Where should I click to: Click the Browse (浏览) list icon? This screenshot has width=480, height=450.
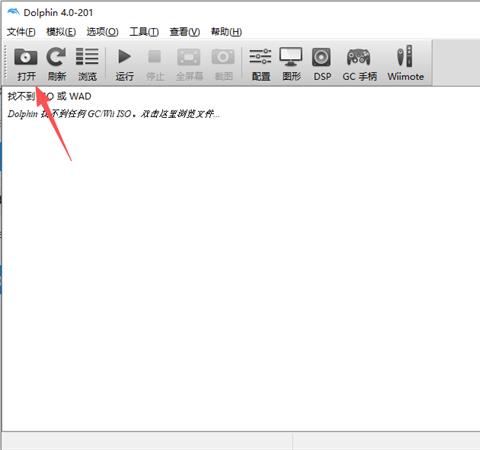tap(87, 57)
